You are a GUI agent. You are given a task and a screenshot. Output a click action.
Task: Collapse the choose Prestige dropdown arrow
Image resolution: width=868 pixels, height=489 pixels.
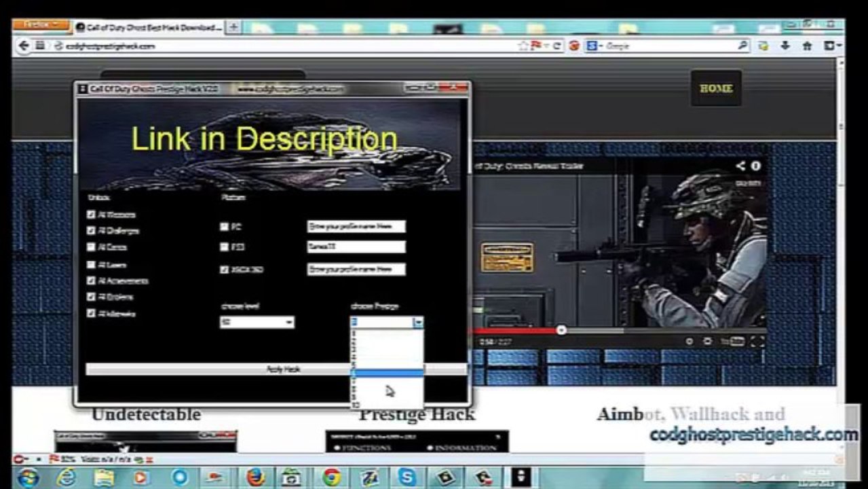tap(418, 323)
